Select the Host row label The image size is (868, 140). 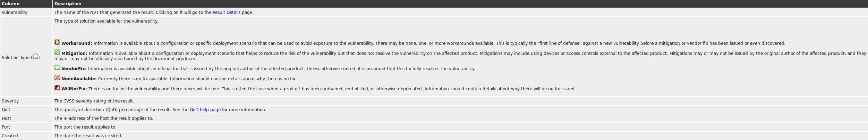(x=6, y=118)
